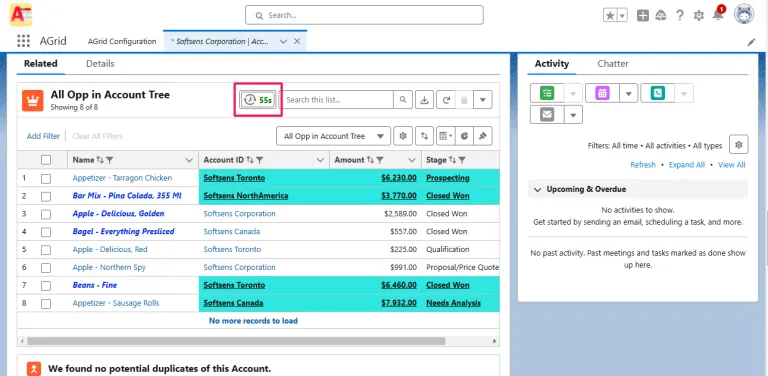Click the trash delete icon in list header

coord(464,100)
